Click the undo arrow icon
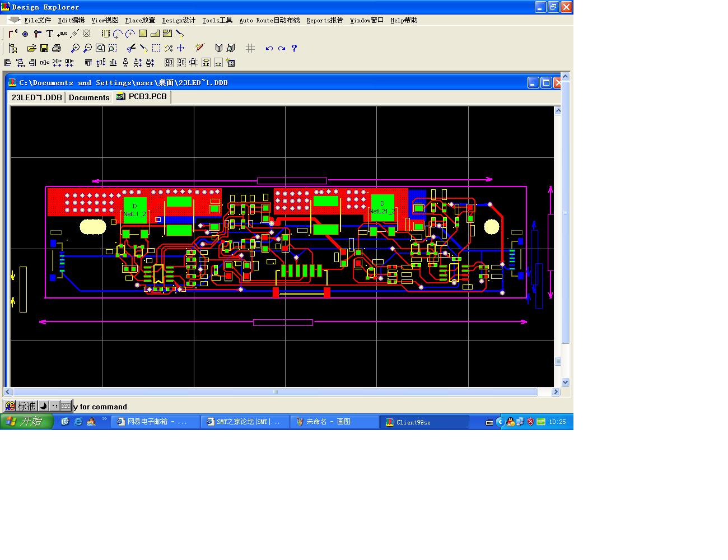Image resolution: width=728 pixels, height=560 pixels. click(269, 48)
